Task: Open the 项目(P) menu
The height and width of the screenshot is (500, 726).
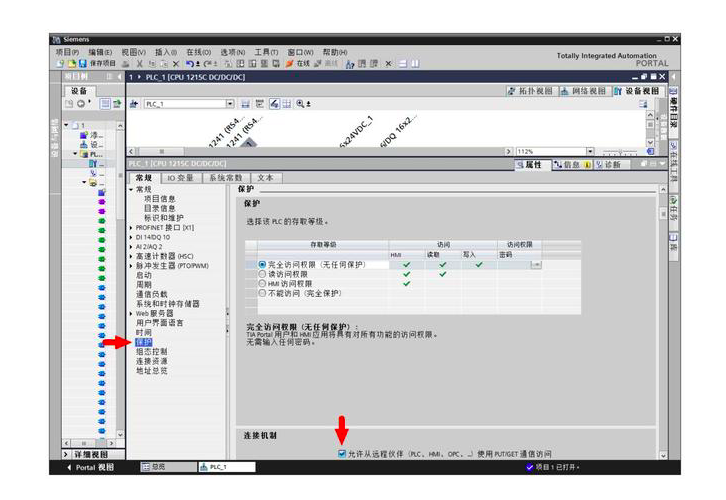Action: [x=67, y=52]
